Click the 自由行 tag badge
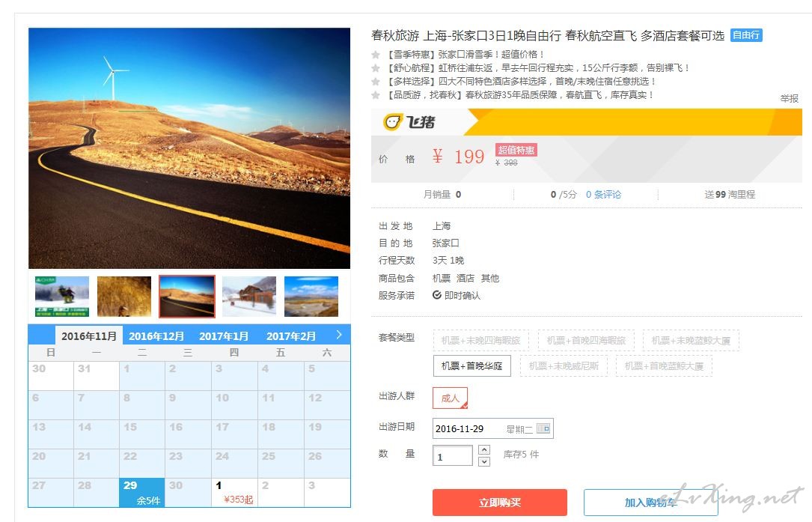The height and width of the screenshot is (522, 812). [746, 35]
